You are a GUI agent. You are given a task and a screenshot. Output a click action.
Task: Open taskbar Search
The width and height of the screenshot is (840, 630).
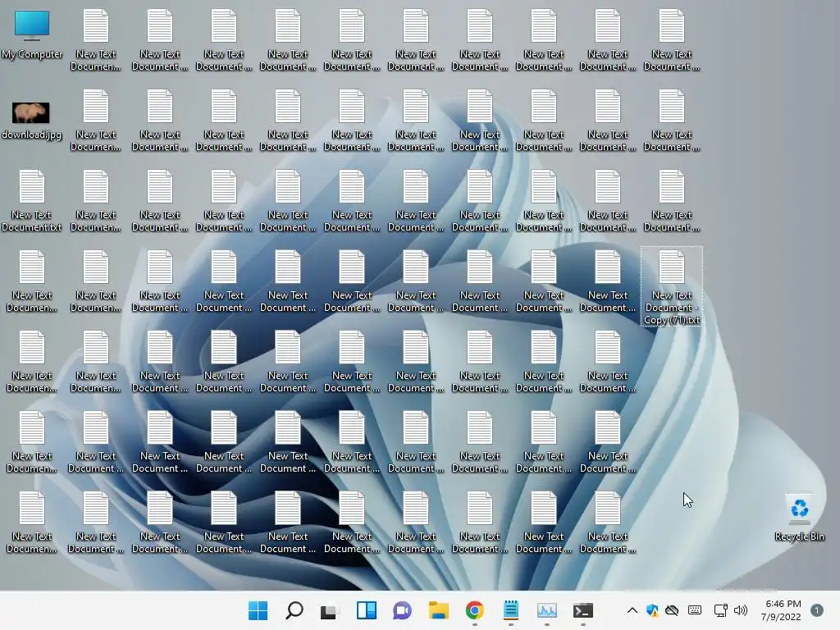pos(294,610)
